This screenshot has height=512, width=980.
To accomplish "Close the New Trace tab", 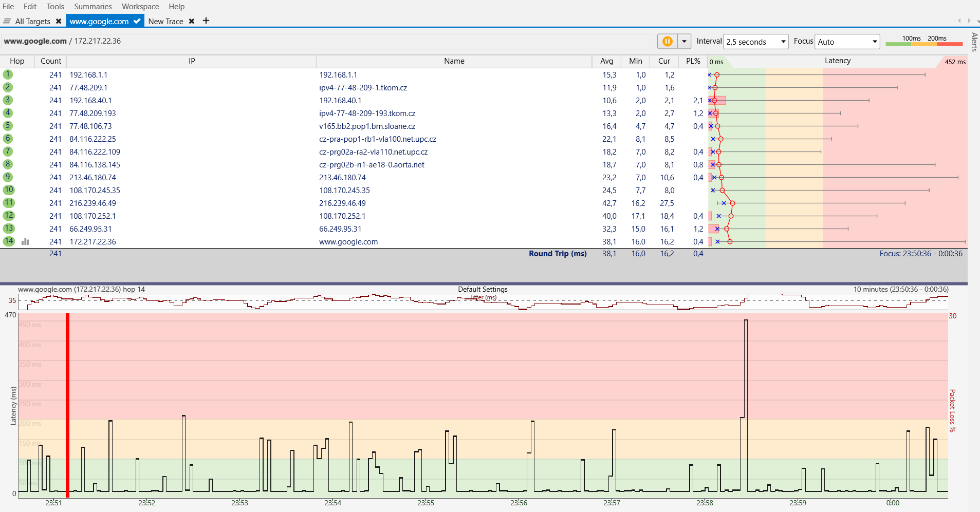I will (x=192, y=21).
